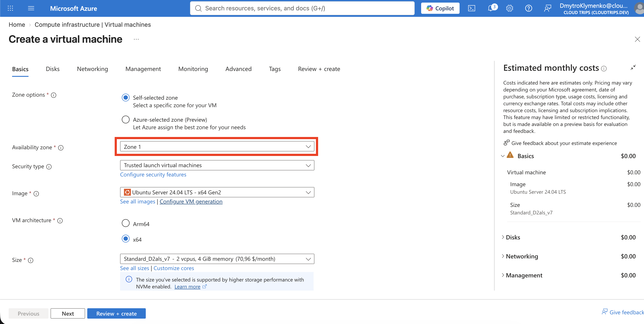Switch to the Advanced tab

coord(238,69)
